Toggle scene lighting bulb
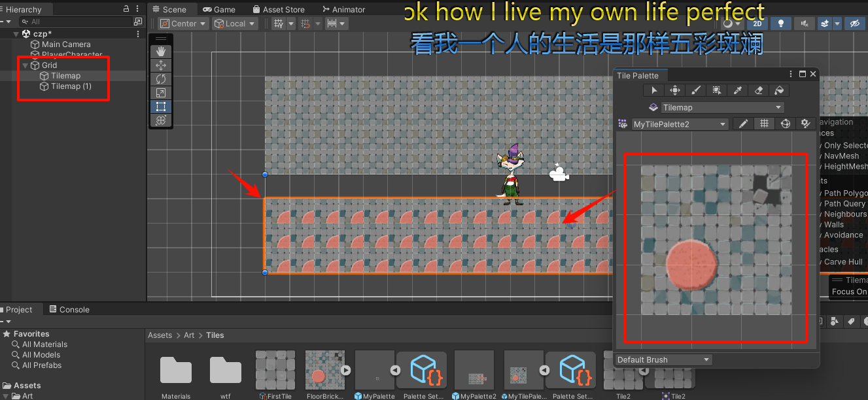 point(780,24)
